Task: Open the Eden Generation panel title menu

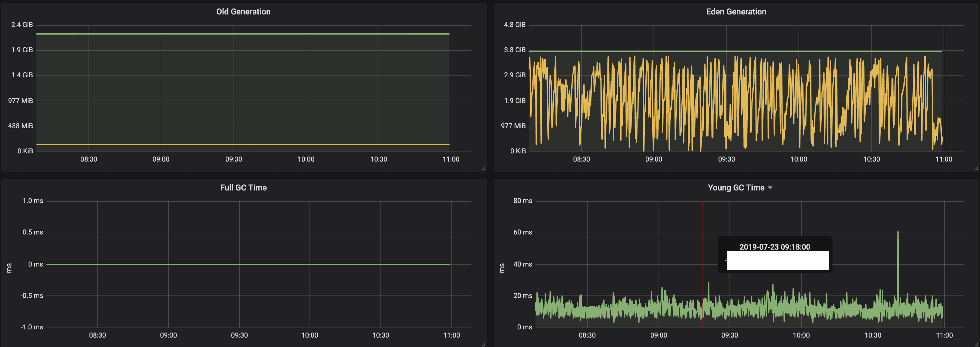Action: pyautogui.click(x=736, y=12)
